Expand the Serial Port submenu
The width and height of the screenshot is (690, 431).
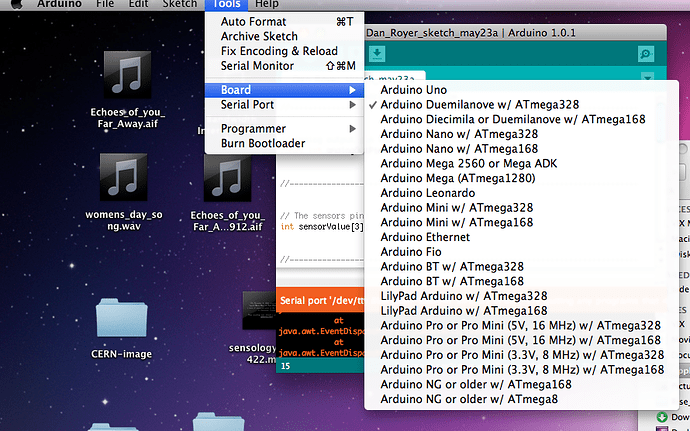(284, 105)
